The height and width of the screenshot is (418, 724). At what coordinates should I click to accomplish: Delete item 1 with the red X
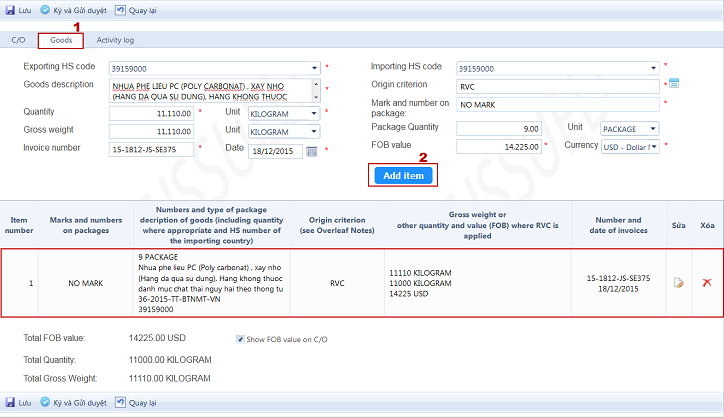click(707, 283)
